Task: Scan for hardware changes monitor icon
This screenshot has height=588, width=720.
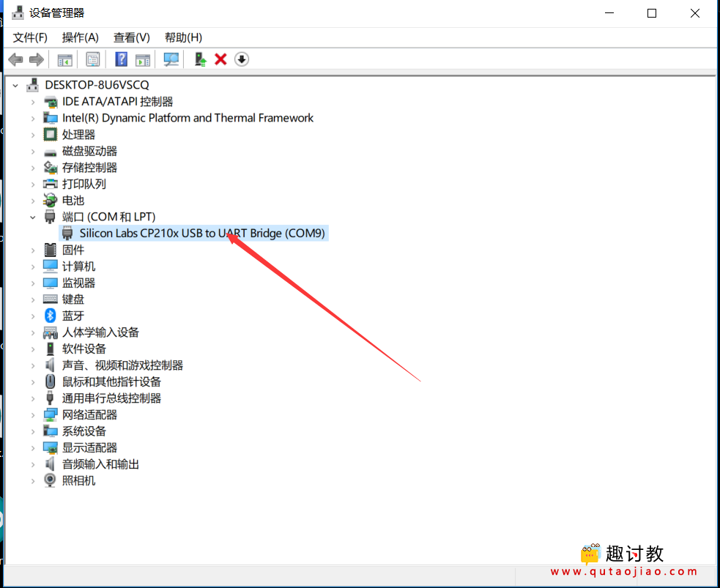Action: coord(171,59)
